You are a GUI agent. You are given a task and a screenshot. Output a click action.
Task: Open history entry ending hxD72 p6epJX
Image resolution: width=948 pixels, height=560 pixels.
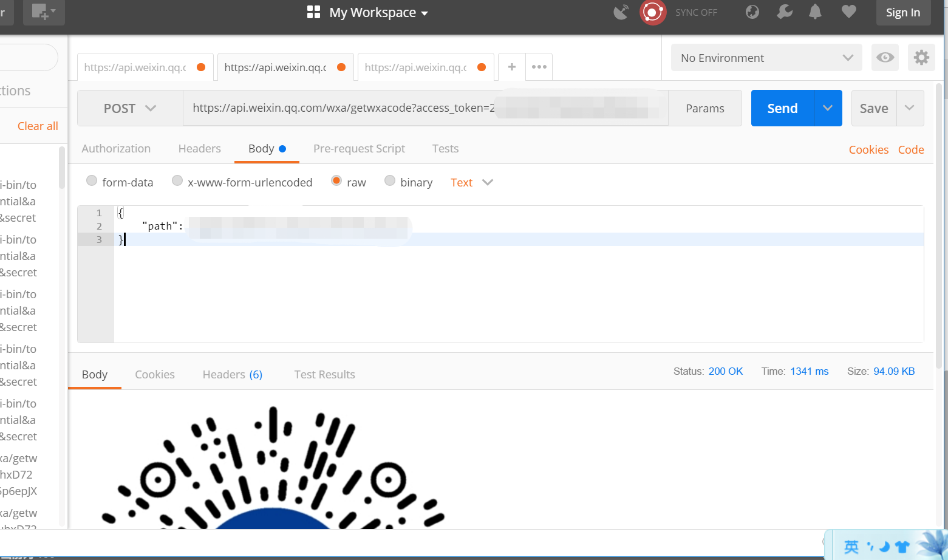coord(19,474)
